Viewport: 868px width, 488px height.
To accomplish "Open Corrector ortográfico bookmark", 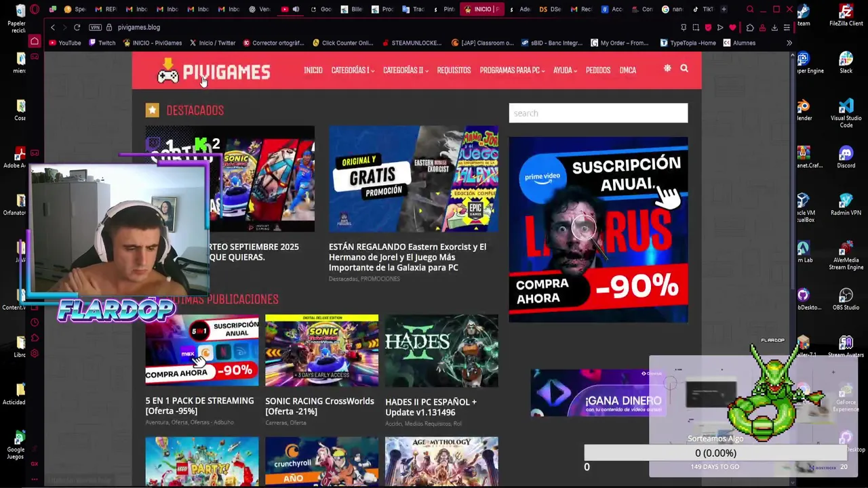I will pyautogui.click(x=273, y=43).
